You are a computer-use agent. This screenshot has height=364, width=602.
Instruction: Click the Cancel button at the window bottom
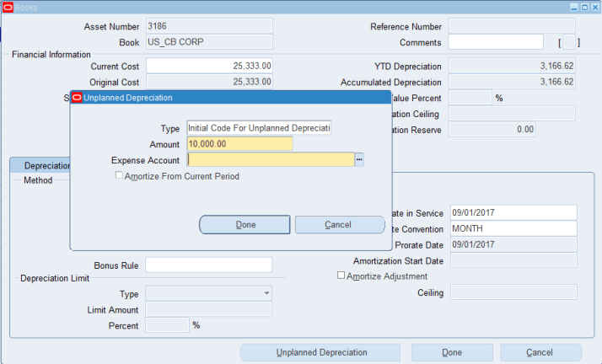pyautogui.click(x=540, y=352)
